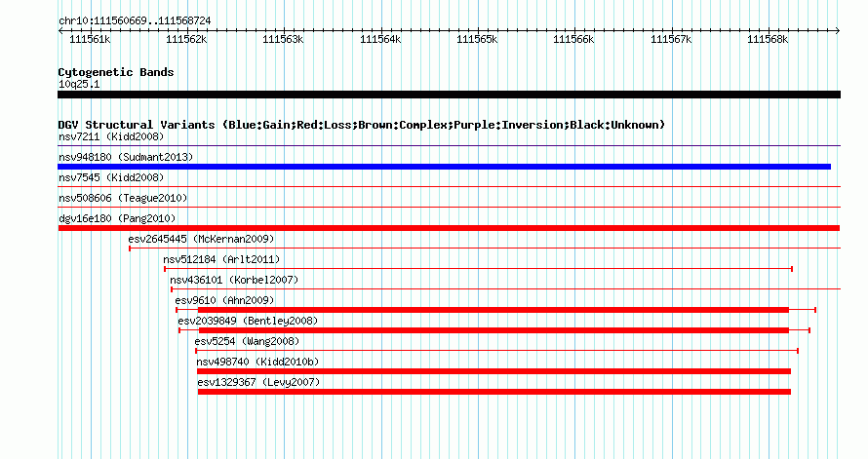Open dgv16e180 (Pang2010) variant label
This screenshot has width=868, height=459.
tap(117, 218)
